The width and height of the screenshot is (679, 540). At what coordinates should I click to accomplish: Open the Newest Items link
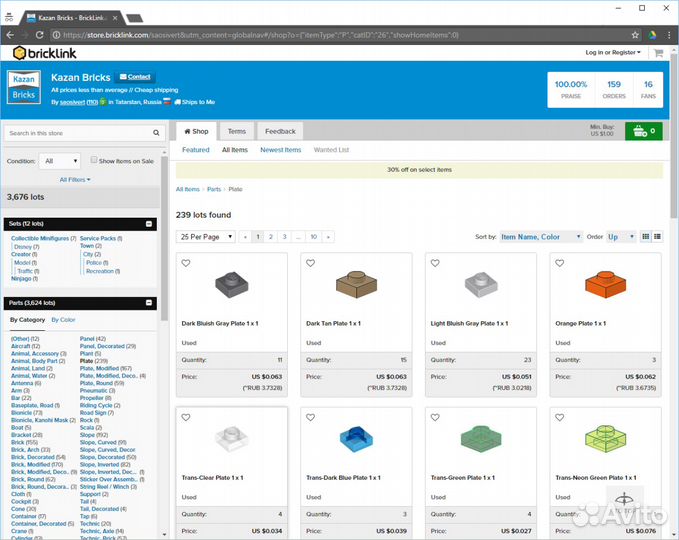280,150
